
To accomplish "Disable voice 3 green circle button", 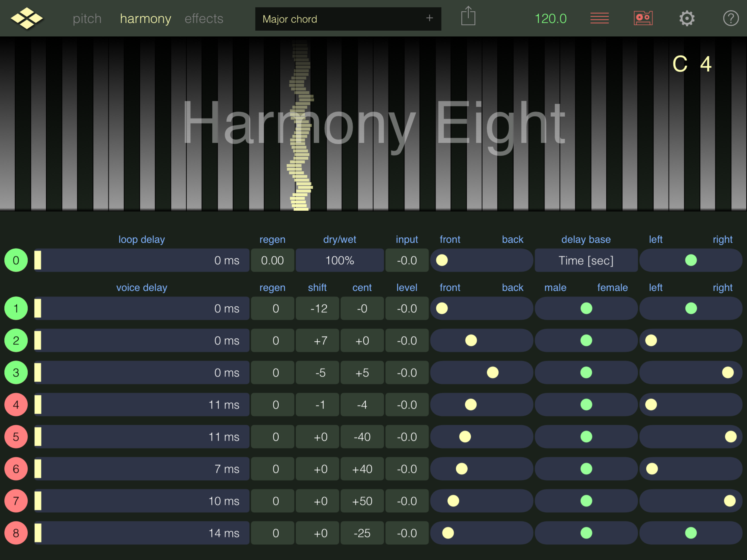I will click(16, 372).
